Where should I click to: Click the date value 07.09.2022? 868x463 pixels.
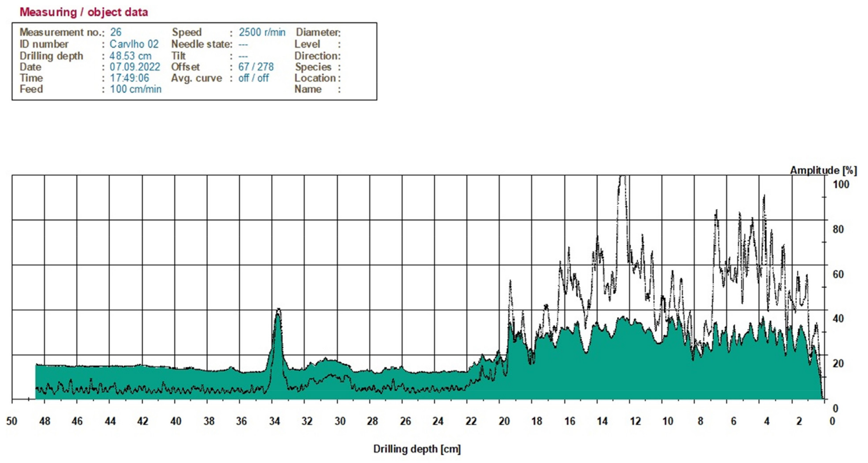point(134,67)
